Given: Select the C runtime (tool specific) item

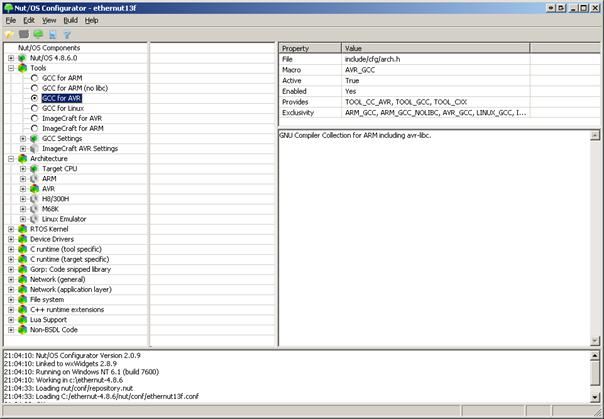Looking at the screenshot, I should 66,249.
